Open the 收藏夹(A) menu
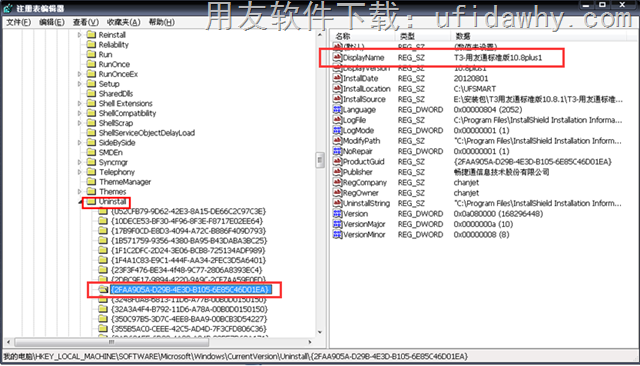 123,22
